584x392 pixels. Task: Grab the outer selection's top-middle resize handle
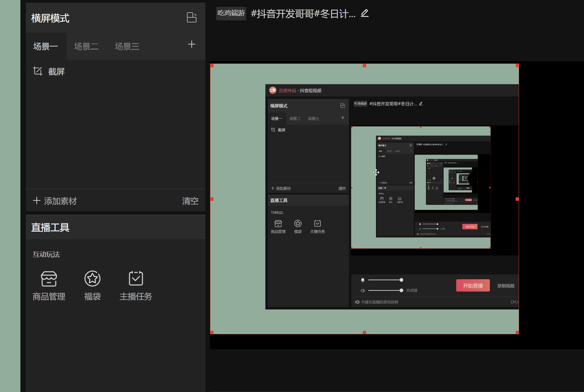(364, 65)
